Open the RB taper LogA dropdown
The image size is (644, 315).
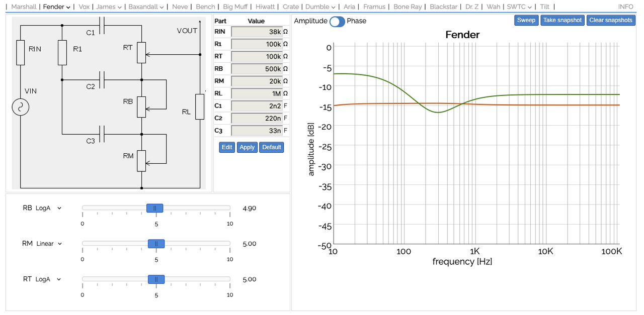48,208
